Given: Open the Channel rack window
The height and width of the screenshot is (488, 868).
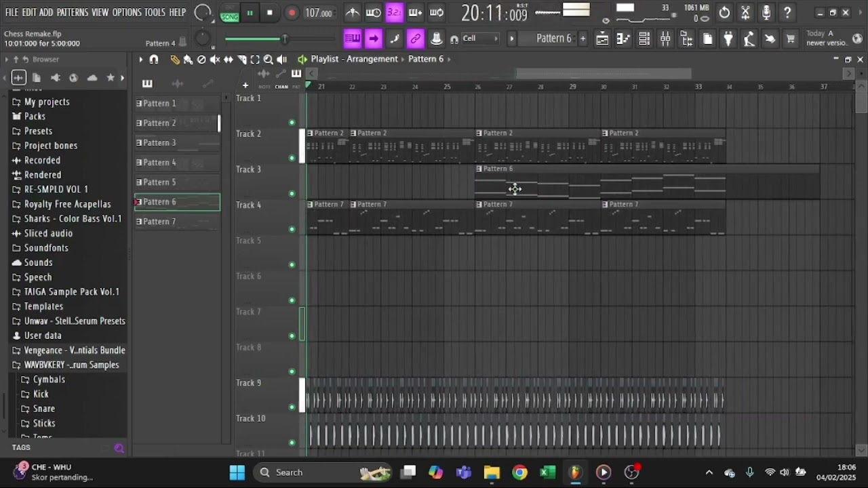Looking at the screenshot, I should pos(644,39).
